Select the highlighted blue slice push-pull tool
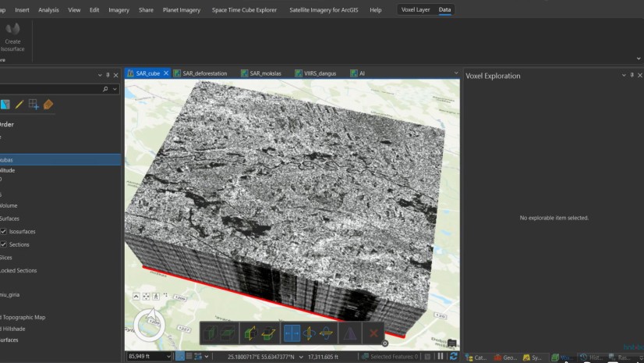Image resolution: width=644 pixels, height=363 pixels. point(292,333)
